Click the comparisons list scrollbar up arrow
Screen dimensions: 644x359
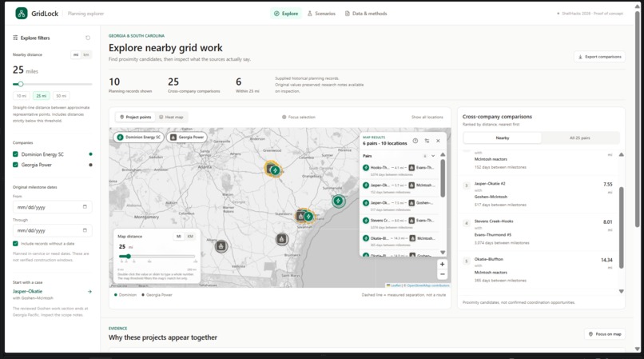coord(621,154)
